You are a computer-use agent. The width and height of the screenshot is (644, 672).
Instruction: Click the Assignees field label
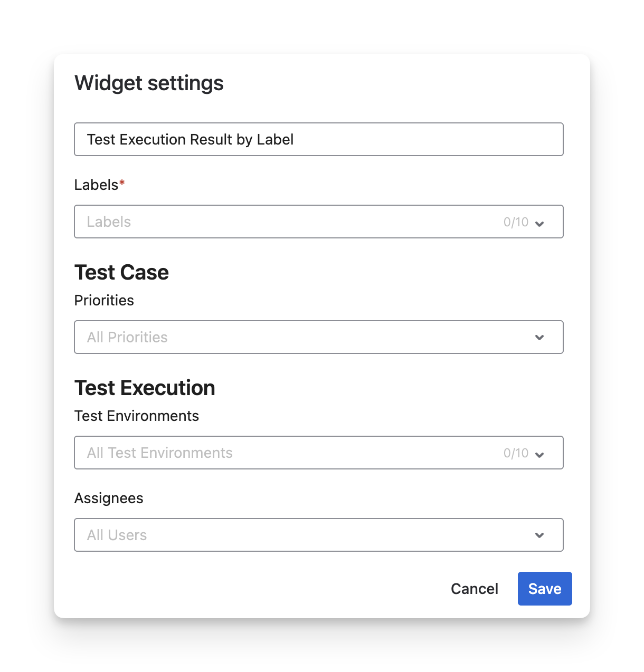point(109,498)
